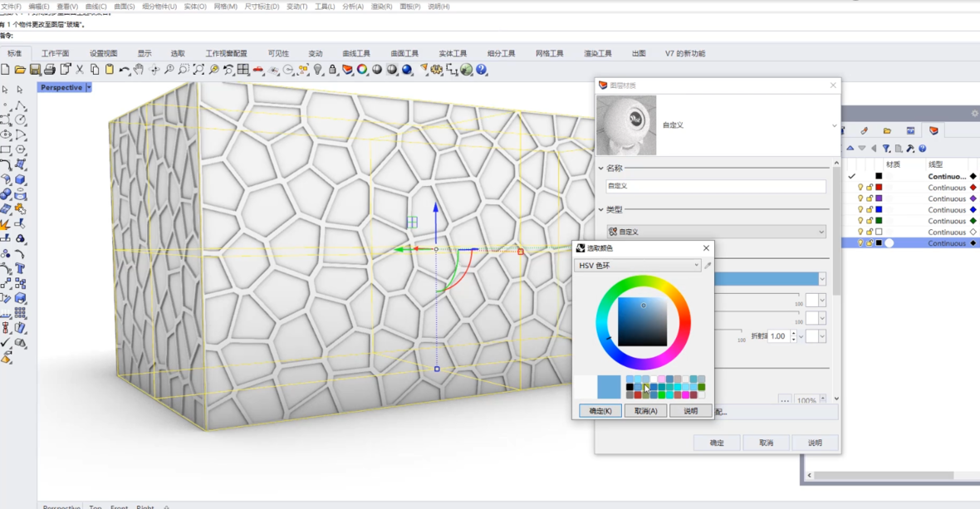980x509 pixels.
Task: Click the material preview ball thumbnail
Action: point(627,125)
